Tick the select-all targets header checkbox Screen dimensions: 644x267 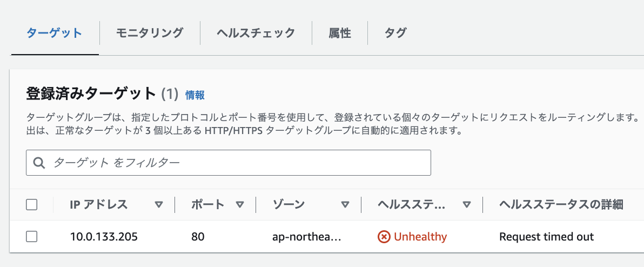coord(32,204)
